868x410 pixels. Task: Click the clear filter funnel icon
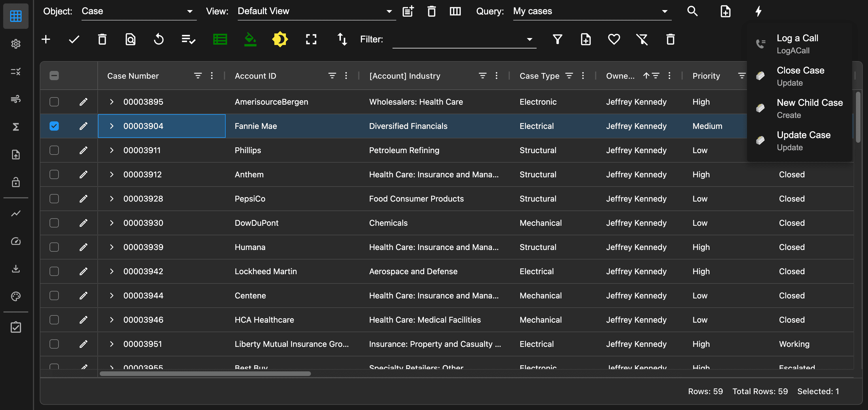coord(642,39)
